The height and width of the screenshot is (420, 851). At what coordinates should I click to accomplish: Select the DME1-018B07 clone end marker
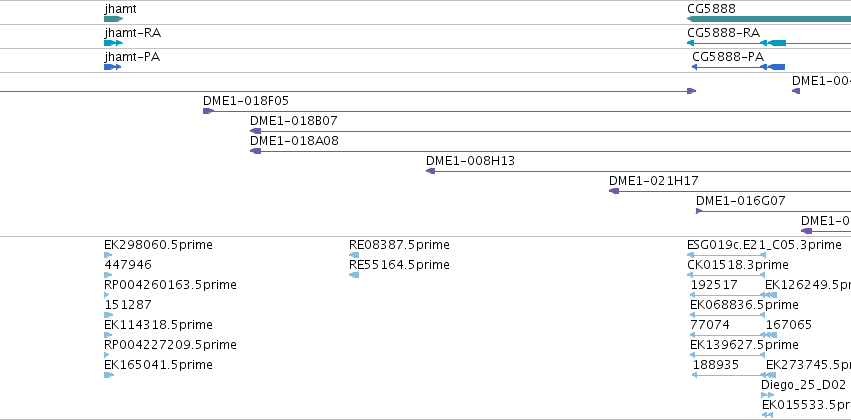255,131
